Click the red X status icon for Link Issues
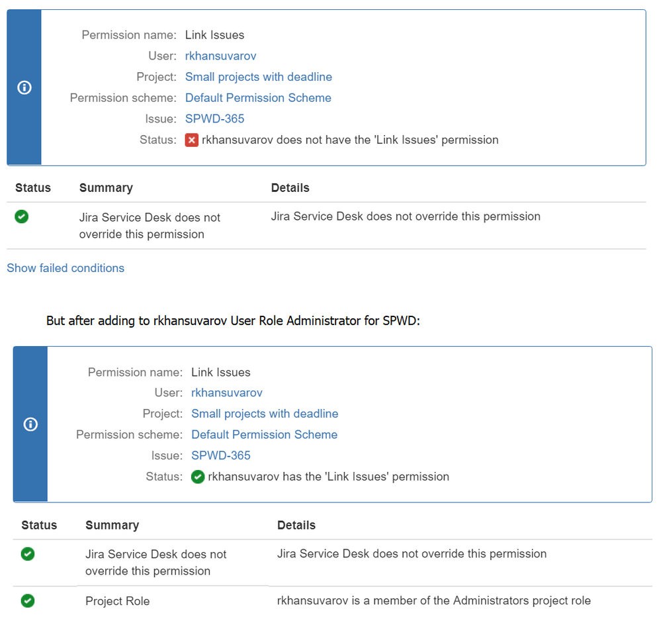Viewport: 661px width, 644px height. coord(192,140)
